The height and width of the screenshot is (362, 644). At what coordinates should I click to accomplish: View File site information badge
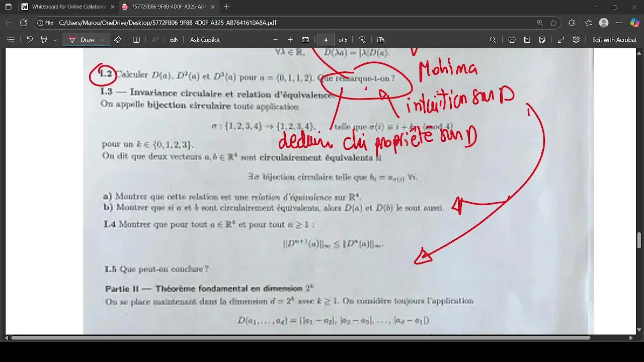[45, 23]
